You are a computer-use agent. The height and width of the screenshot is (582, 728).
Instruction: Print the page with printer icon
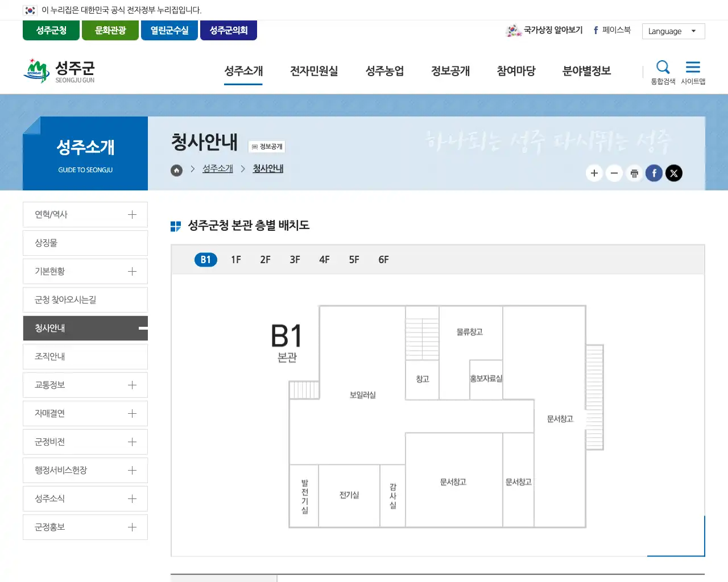coord(634,173)
